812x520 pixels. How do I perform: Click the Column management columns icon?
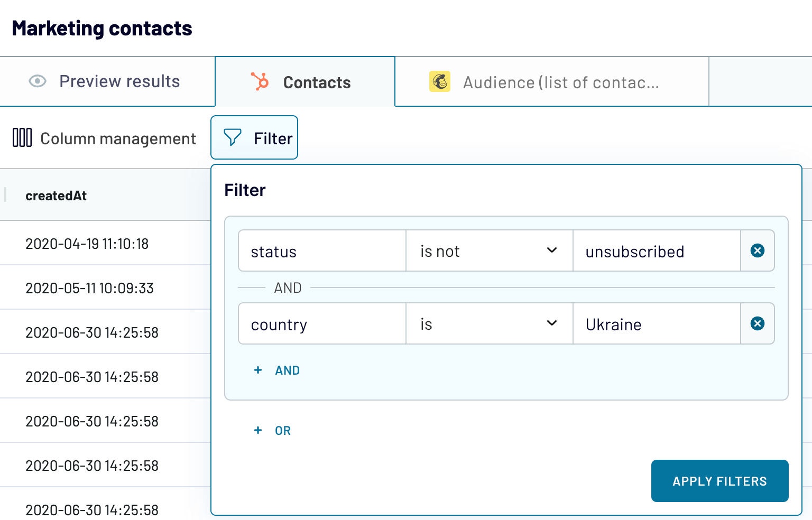point(22,138)
